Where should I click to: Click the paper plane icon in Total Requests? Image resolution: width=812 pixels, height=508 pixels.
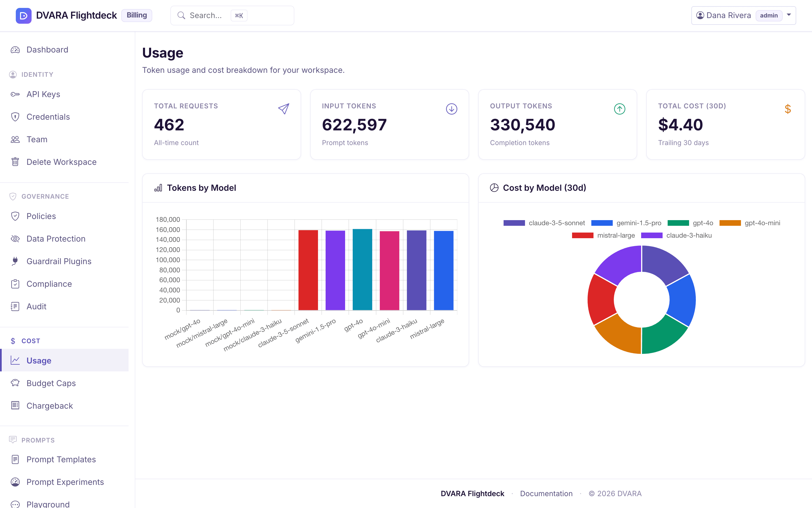[284, 109]
